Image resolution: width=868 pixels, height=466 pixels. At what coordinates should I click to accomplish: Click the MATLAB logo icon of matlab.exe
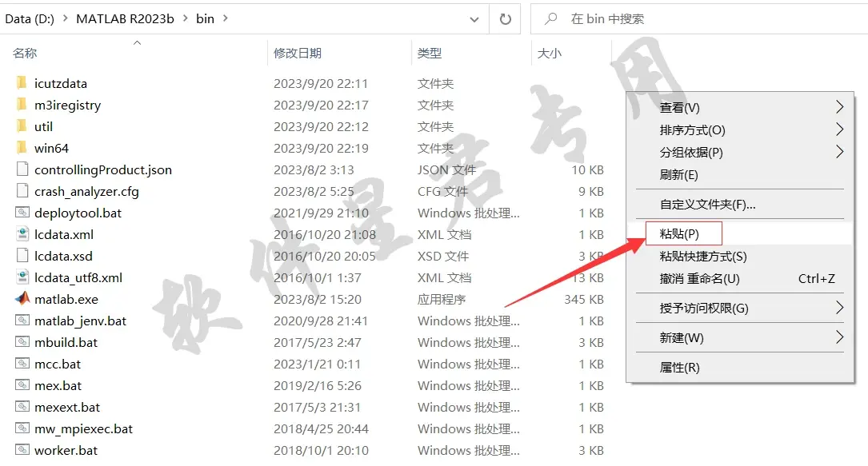tap(22, 298)
